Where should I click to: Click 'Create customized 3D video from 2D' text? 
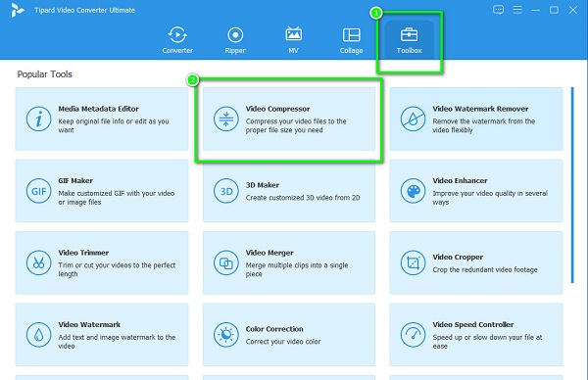303,198
